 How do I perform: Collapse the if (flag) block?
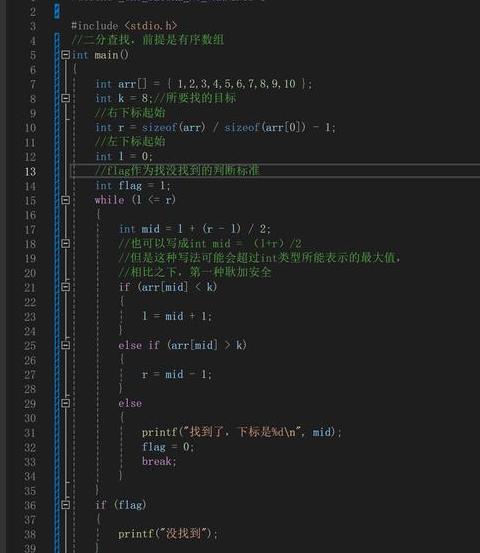pyautogui.click(x=65, y=505)
